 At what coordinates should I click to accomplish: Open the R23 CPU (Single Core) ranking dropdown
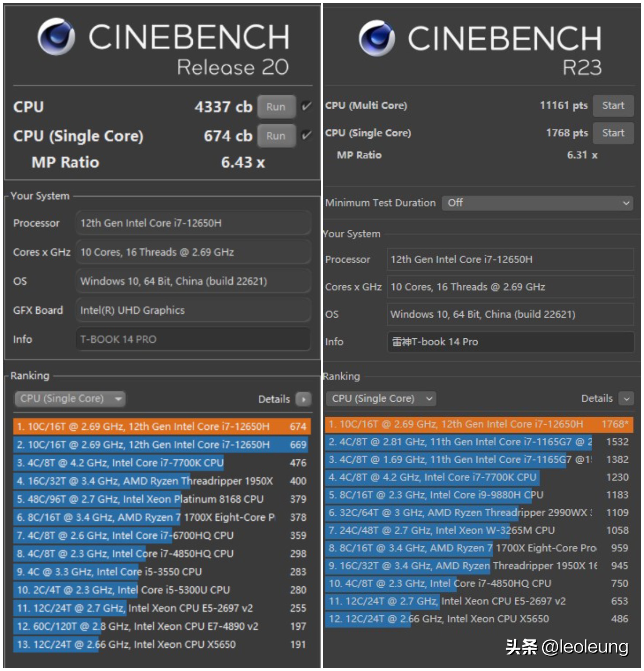[x=381, y=399]
